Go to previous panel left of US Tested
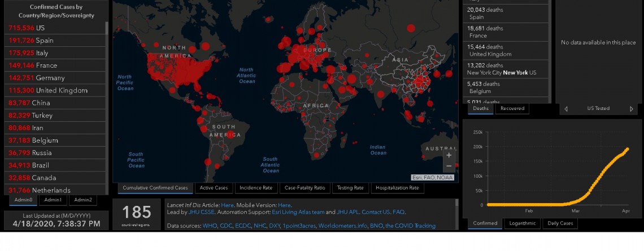 tap(566, 109)
